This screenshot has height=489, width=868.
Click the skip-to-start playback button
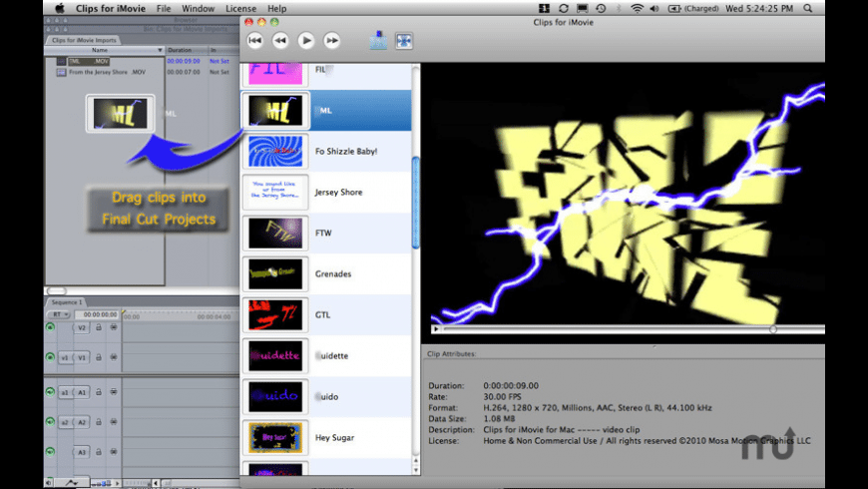click(x=255, y=41)
